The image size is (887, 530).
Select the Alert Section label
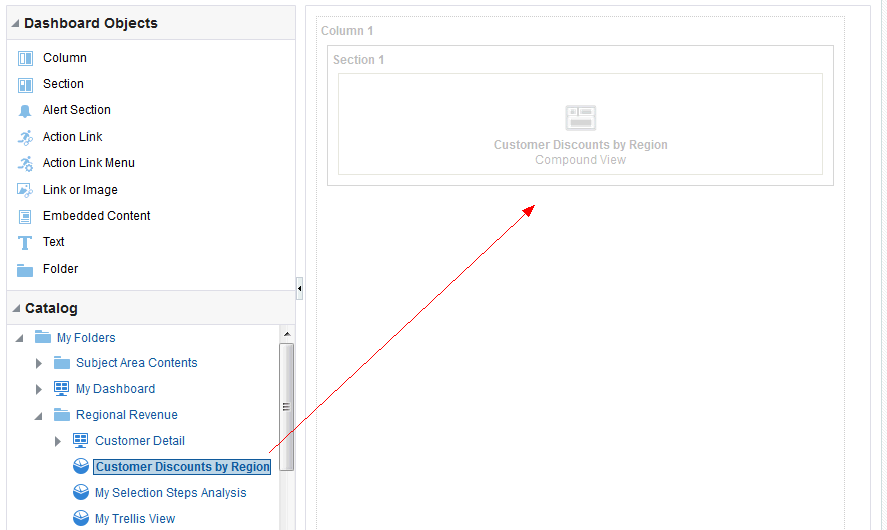click(x=76, y=110)
